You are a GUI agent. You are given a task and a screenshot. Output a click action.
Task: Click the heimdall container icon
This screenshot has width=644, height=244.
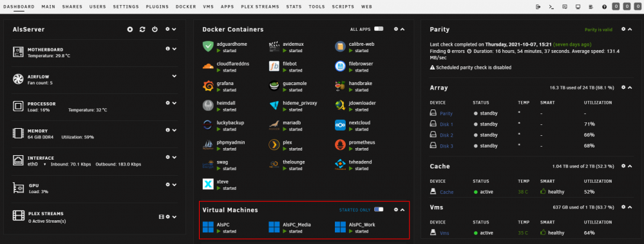[208, 106]
